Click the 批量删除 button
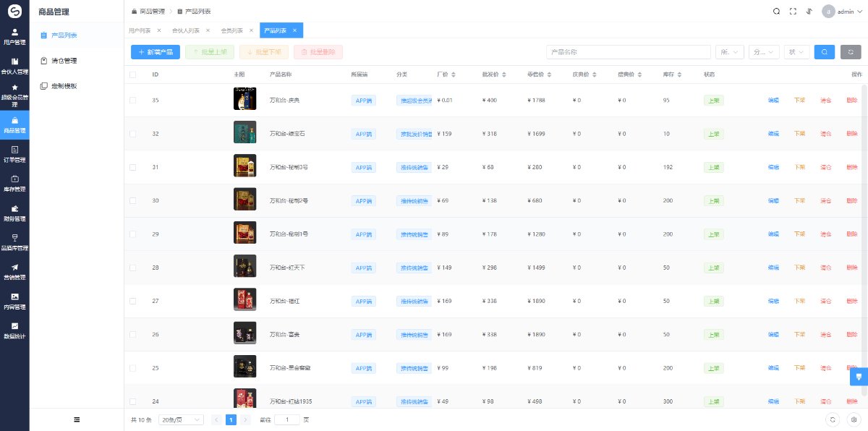868x431 pixels. [x=318, y=52]
